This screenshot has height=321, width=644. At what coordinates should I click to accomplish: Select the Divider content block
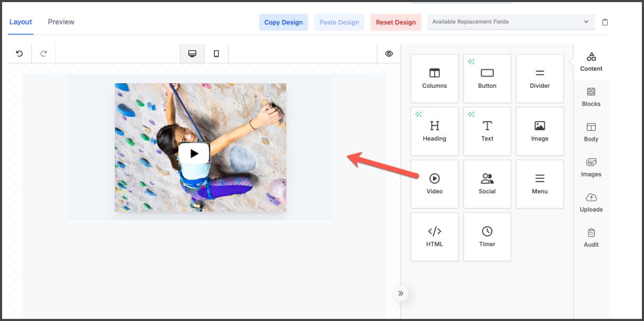pos(539,79)
